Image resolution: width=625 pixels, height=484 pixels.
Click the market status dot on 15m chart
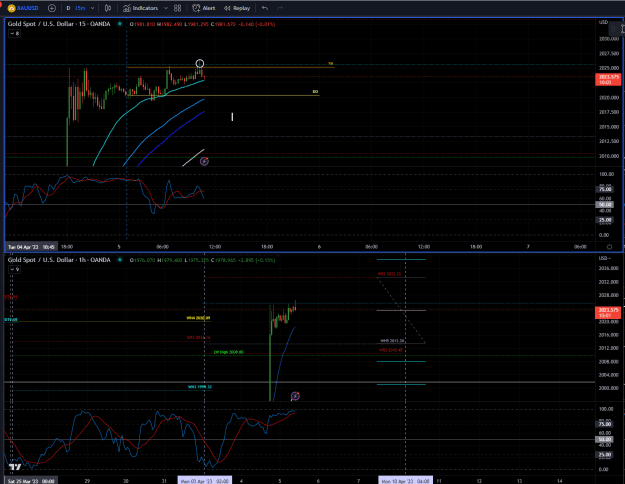[120, 24]
